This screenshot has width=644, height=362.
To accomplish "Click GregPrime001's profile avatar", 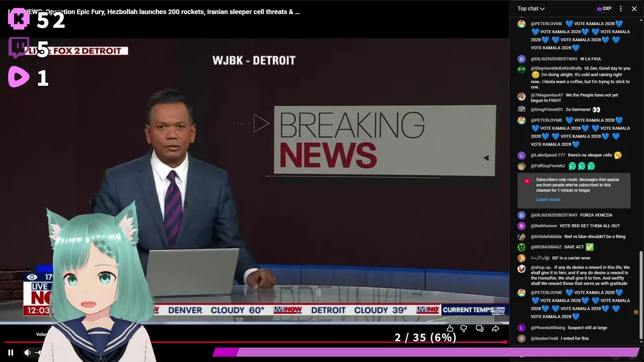I will [521, 110].
